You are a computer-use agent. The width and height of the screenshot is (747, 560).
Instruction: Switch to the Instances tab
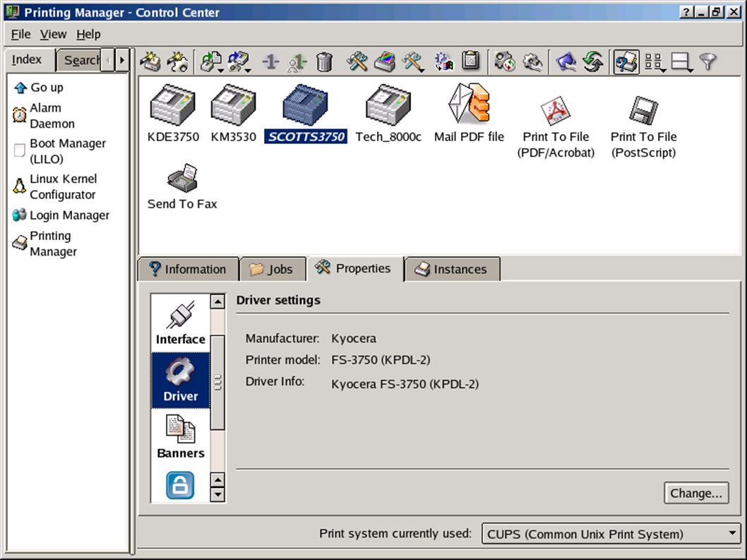coord(452,269)
